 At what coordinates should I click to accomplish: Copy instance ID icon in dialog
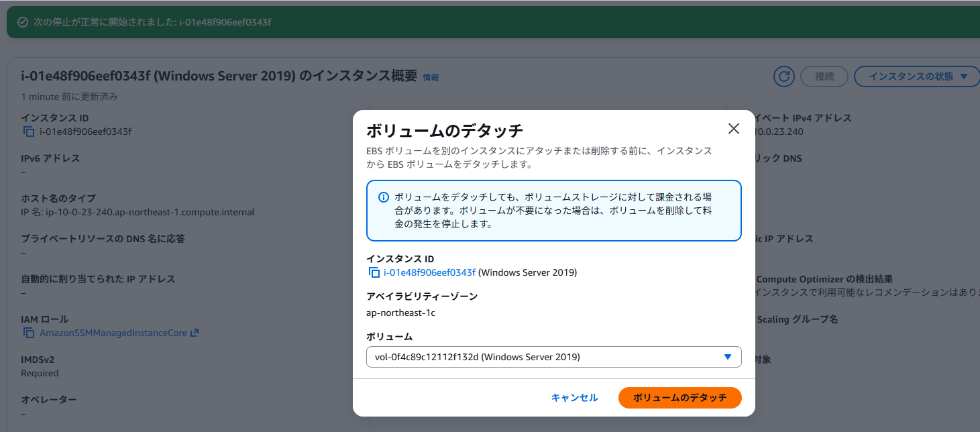374,272
